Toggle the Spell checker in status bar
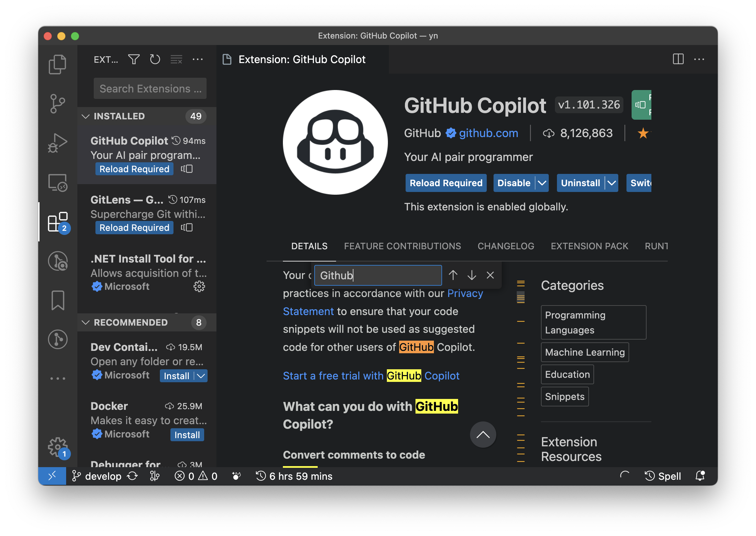Viewport: 756px width, 536px height. pyautogui.click(x=663, y=476)
